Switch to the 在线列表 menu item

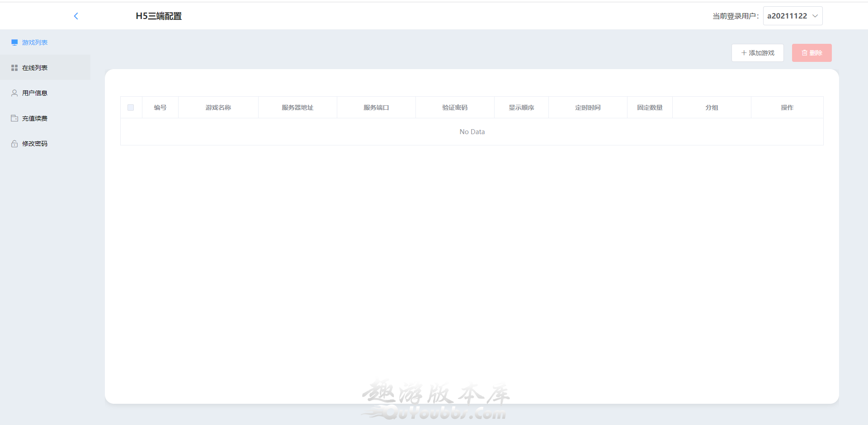35,68
